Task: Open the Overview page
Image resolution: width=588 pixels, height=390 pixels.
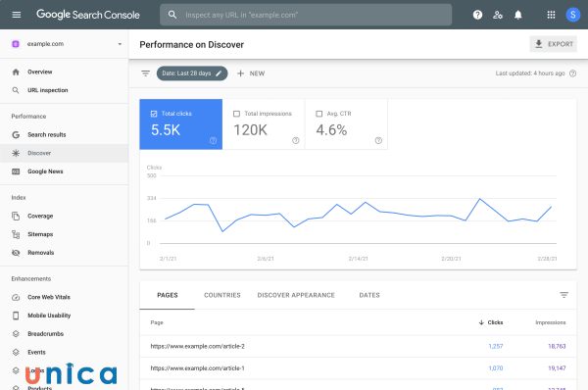Action: coord(40,72)
